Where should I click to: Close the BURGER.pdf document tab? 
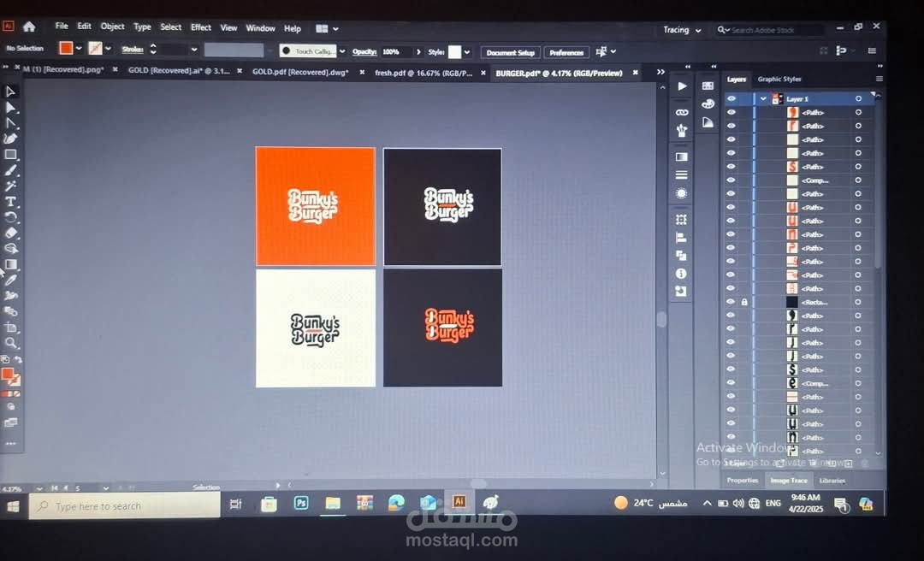tap(635, 73)
